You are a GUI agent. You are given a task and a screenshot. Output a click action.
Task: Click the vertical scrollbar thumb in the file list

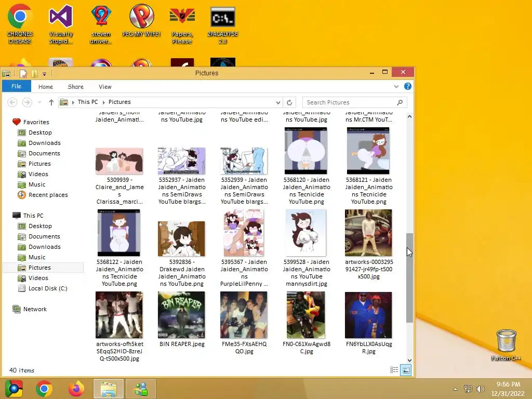409,278
